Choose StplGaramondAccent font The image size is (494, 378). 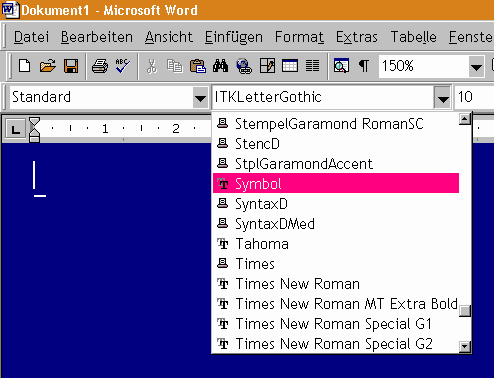pyautogui.click(x=336, y=164)
